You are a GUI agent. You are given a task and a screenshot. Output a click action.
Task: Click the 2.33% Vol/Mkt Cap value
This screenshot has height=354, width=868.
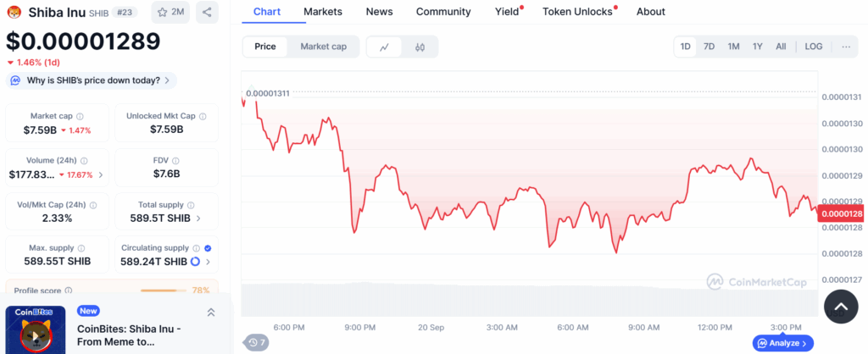[x=57, y=218]
